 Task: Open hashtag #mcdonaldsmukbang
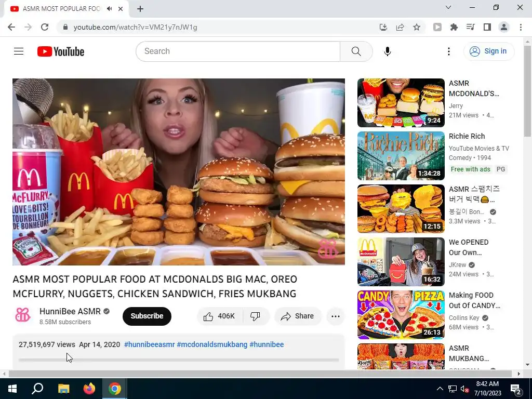212,344
